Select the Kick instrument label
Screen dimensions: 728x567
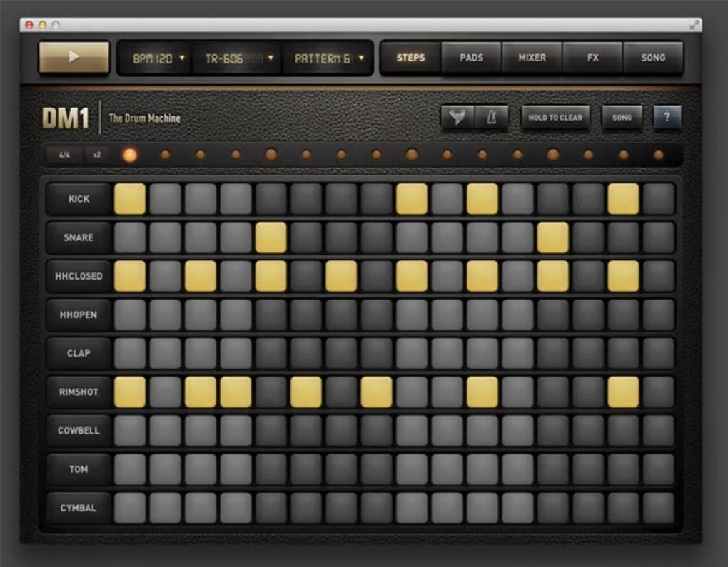tap(79, 198)
